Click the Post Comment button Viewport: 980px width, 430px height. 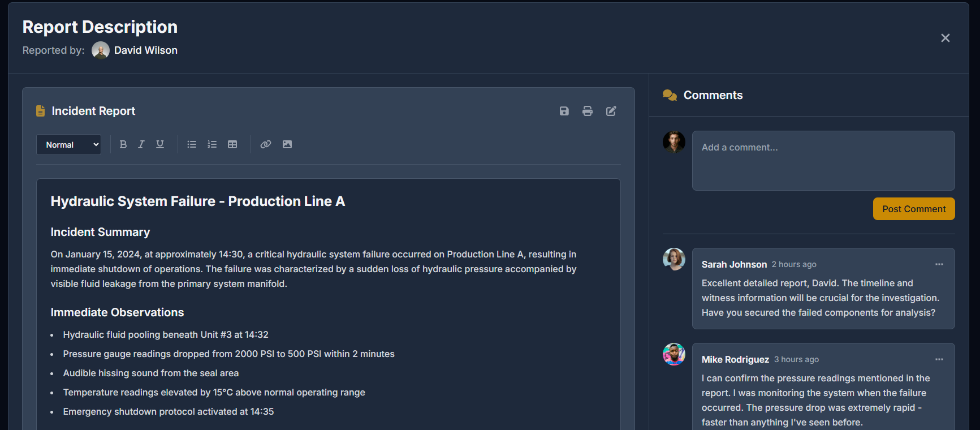pos(914,209)
